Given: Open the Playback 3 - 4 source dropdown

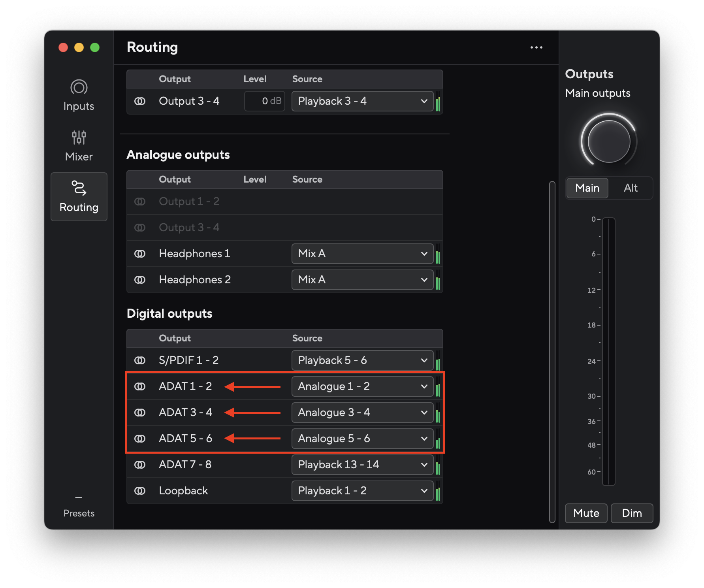Looking at the screenshot, I should [362, 101].
